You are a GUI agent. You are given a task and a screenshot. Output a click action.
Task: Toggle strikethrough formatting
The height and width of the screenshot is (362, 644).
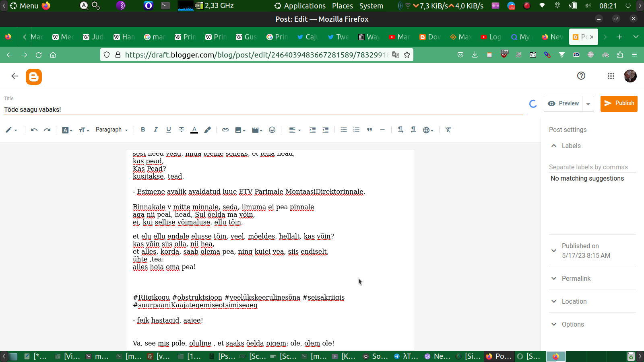(x=182, y=130)
